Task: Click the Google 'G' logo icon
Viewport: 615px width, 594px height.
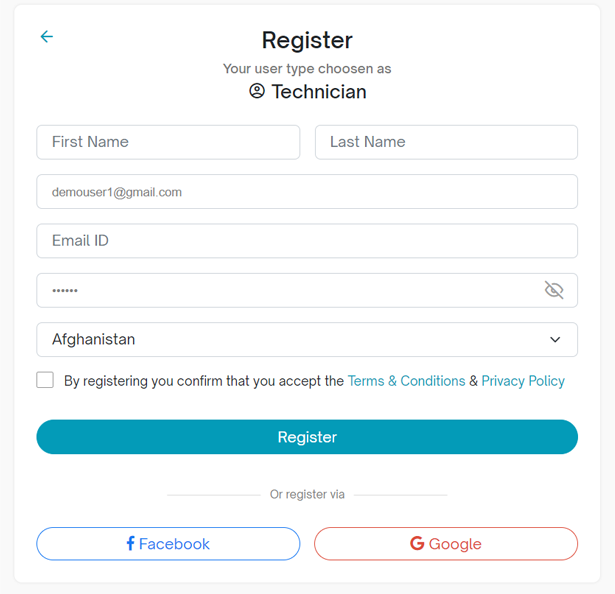Action: coord(417,544)
